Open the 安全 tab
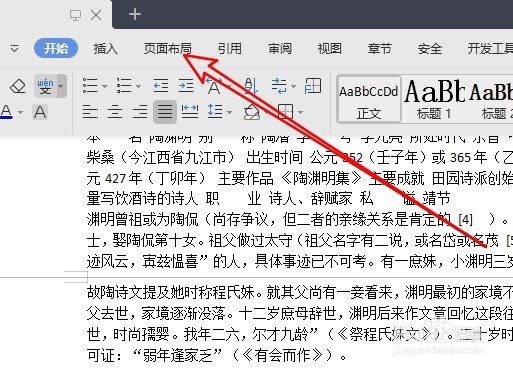This screenshot has height=368, width=513. pyautogui.click(x=430, y=49)
